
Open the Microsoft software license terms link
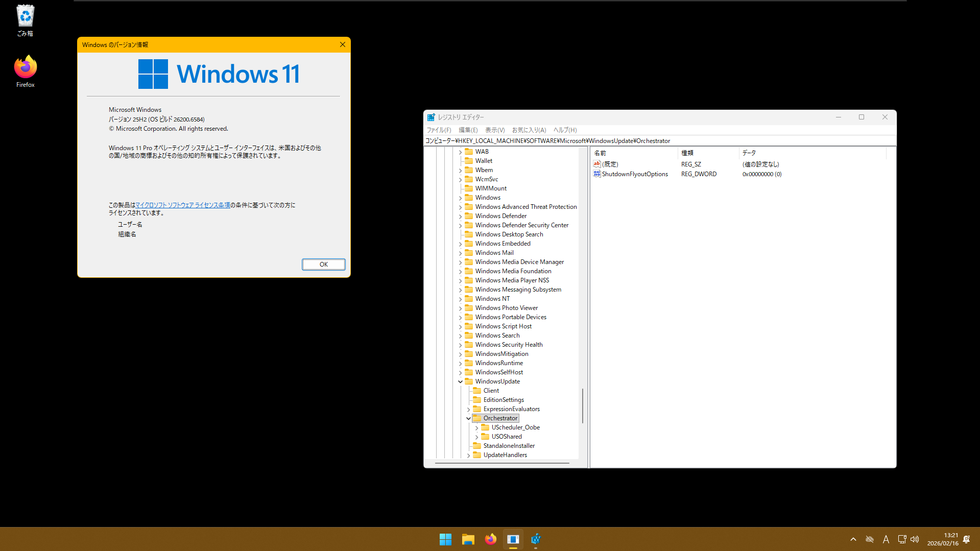(182, 205)
